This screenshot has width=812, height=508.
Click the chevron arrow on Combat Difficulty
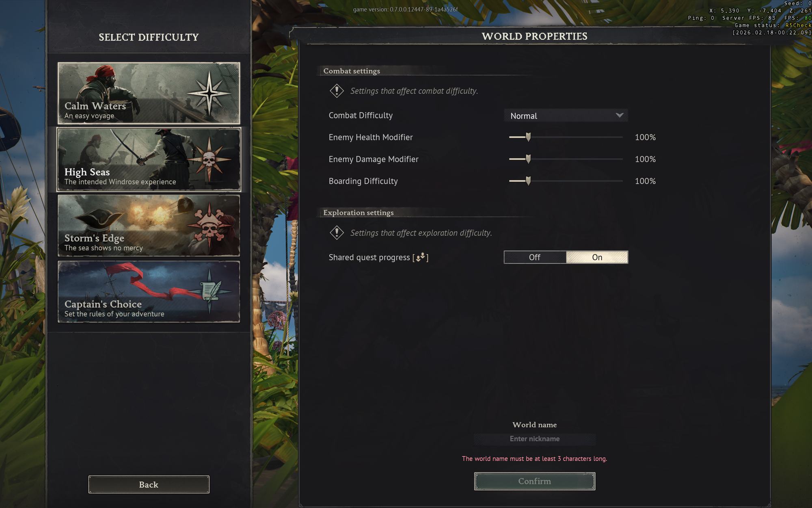(x=619, y=115)
